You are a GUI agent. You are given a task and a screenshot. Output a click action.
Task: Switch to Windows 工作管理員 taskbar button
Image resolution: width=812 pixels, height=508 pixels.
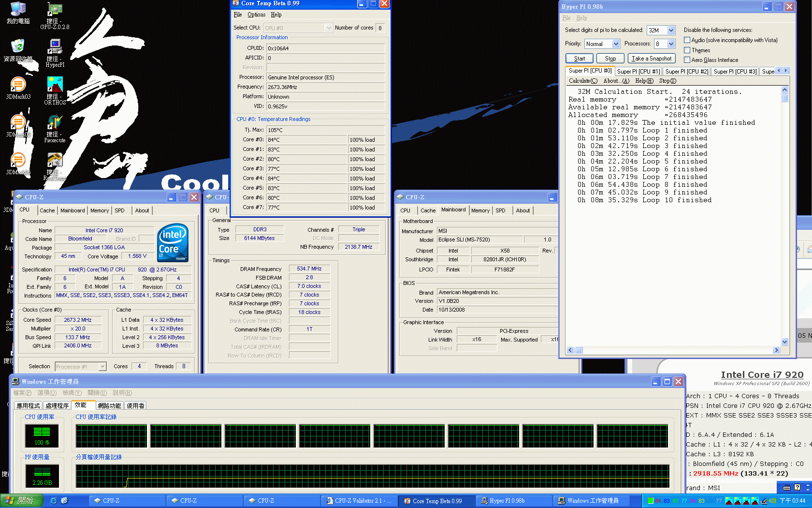592,501
